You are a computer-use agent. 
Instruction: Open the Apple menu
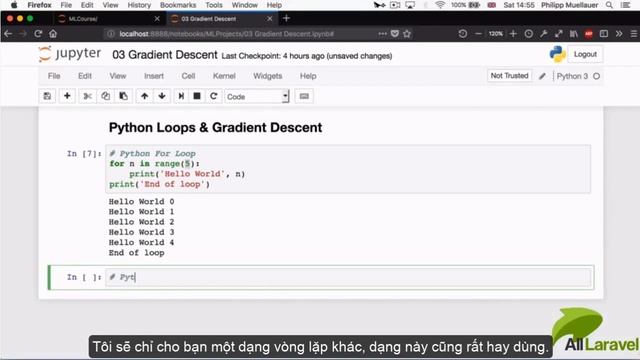[14, 5]
